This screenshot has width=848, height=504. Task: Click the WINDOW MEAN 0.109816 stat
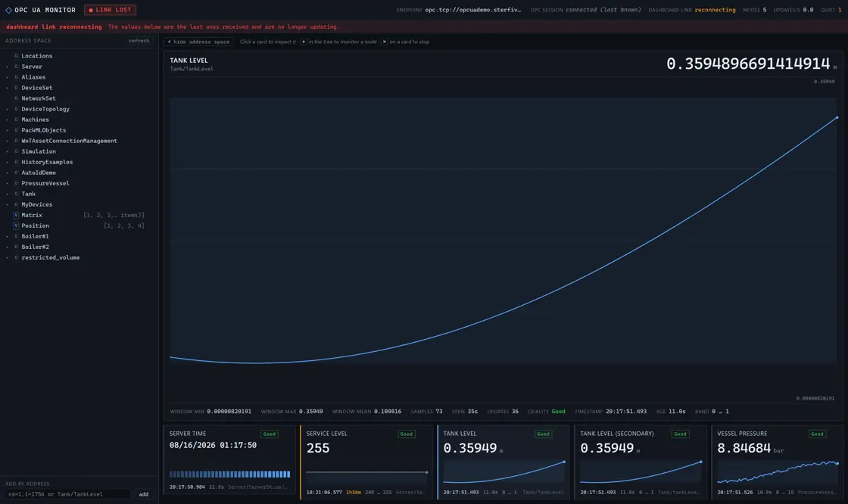366,412
